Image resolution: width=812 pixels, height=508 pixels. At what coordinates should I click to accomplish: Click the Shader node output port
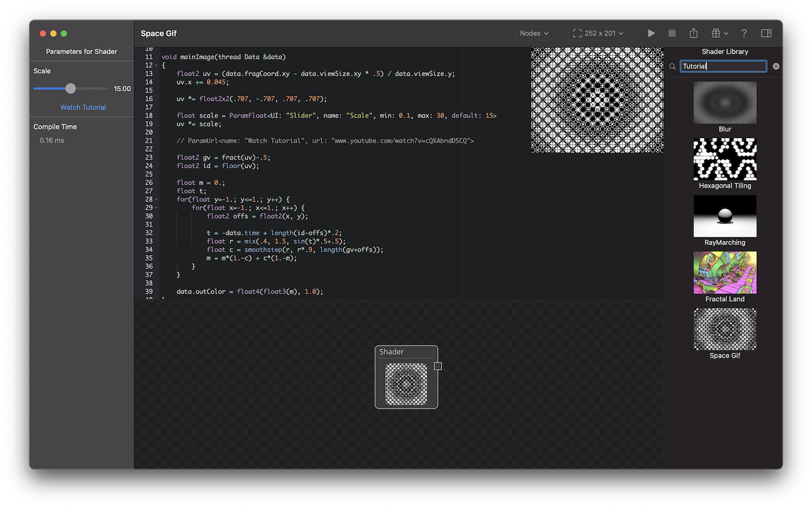(x=438, y=366)
